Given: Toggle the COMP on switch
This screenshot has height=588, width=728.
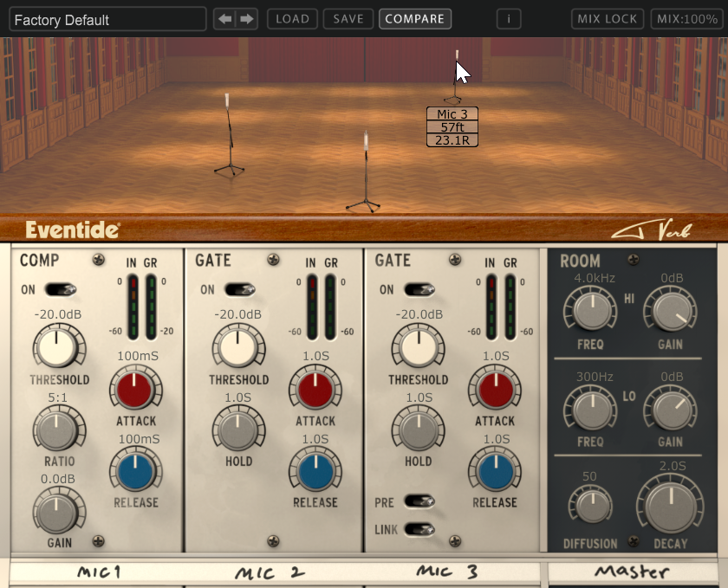Looking at the screenshot, I should [61, 289].
